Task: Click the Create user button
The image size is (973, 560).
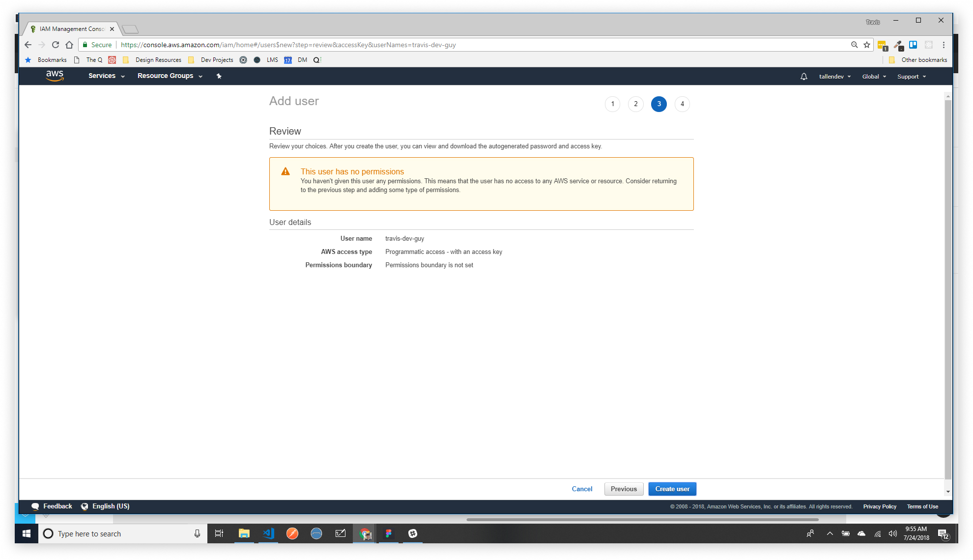Action: (x=672, y=489)
